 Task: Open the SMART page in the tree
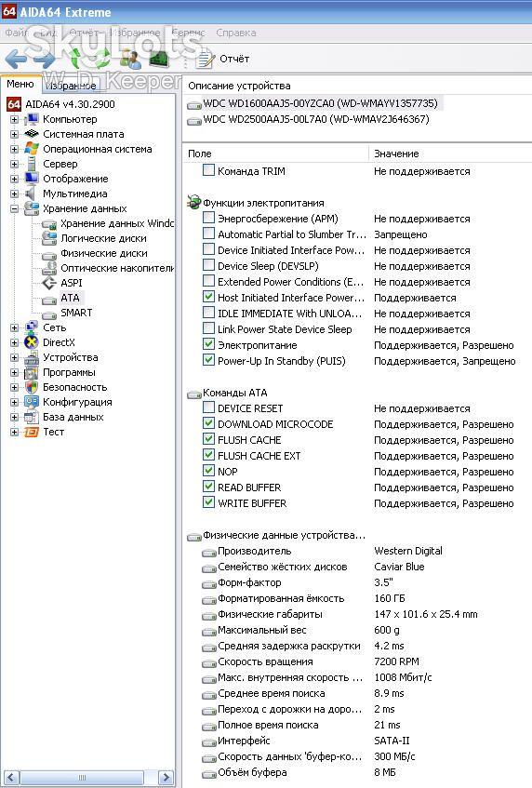tap(76, 313)
